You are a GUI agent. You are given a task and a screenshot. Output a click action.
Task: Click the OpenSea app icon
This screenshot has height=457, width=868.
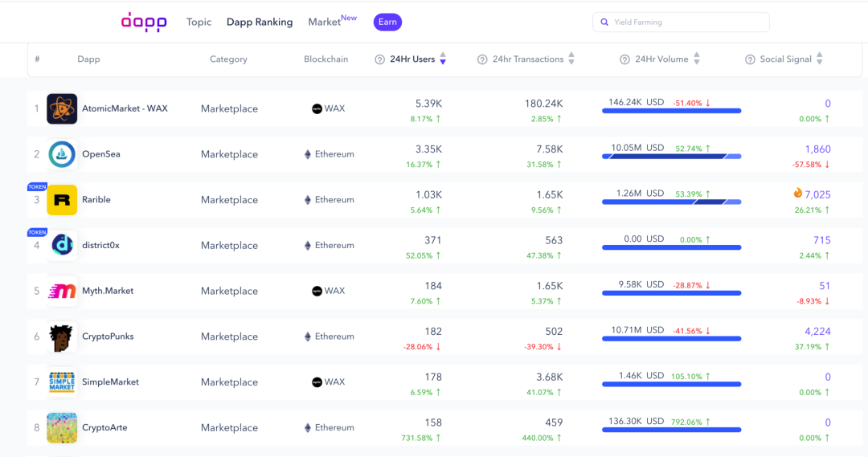[x=62, y=154]
